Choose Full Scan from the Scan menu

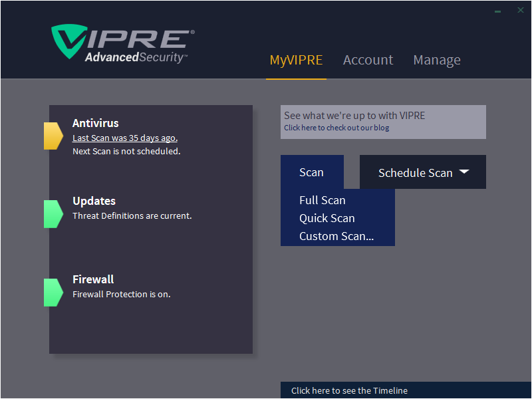pos(323,200)
